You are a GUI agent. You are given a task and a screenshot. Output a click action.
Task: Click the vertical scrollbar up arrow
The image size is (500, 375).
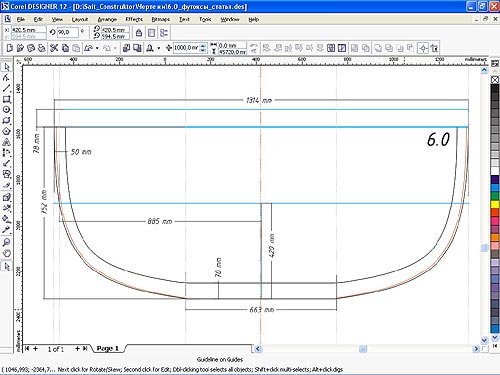tap(484, 70)
